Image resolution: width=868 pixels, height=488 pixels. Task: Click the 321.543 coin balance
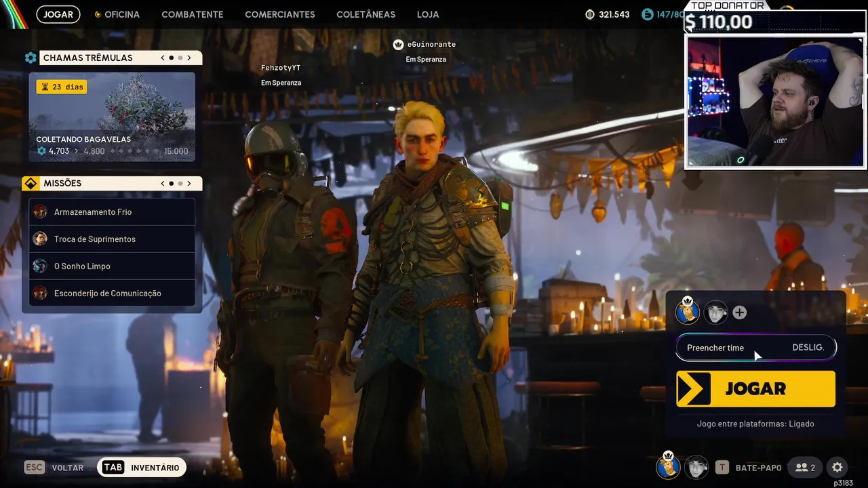click(614, 14)
